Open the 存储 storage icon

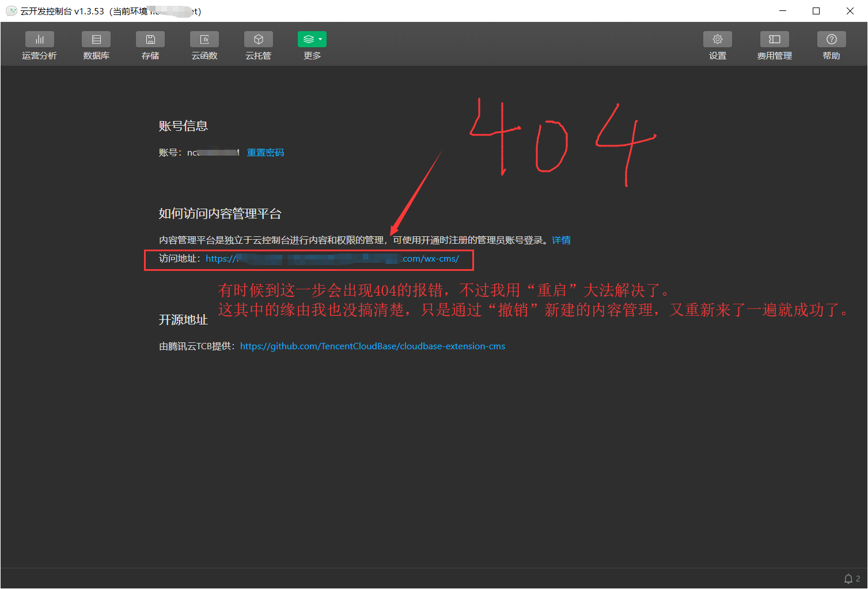(150, 39)
